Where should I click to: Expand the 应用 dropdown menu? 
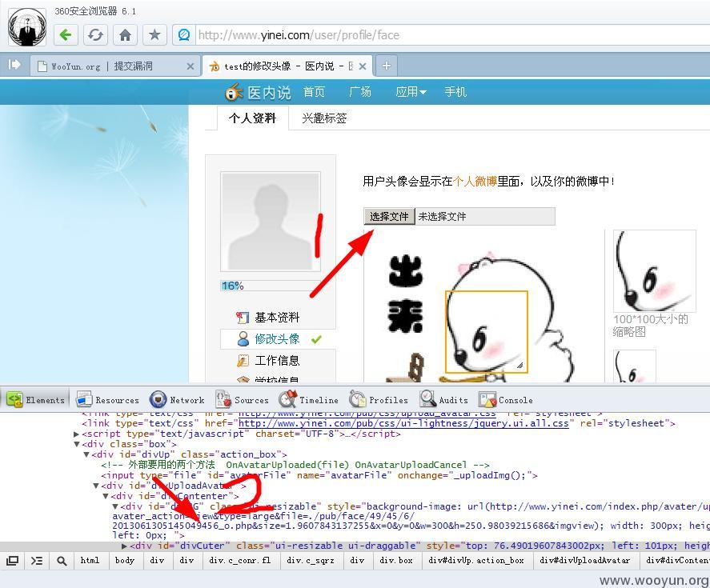(x=411, y=92)
